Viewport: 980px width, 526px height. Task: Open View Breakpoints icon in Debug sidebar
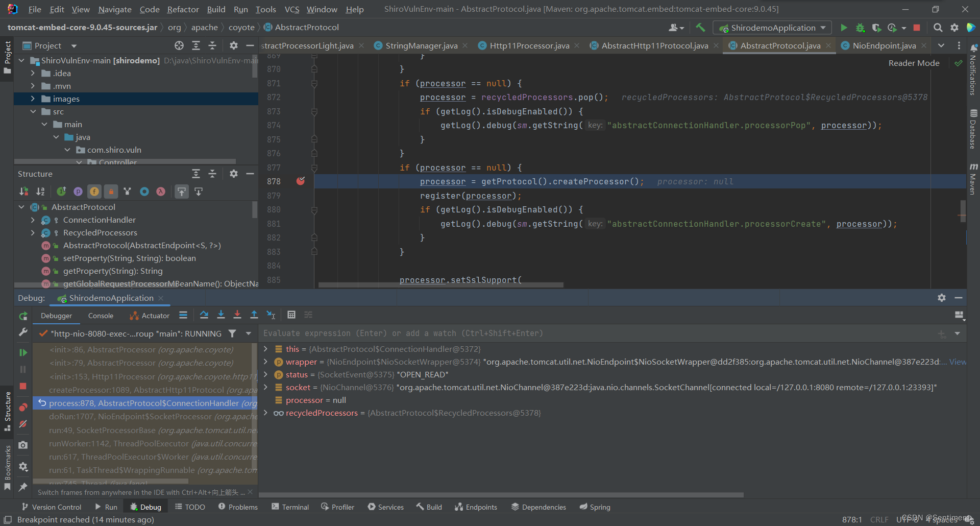tap(23, 407)
